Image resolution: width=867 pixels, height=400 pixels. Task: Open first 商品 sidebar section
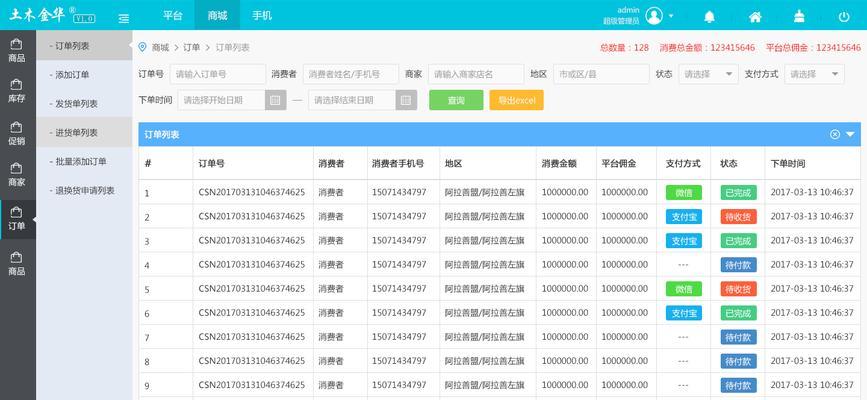[17, 50]
